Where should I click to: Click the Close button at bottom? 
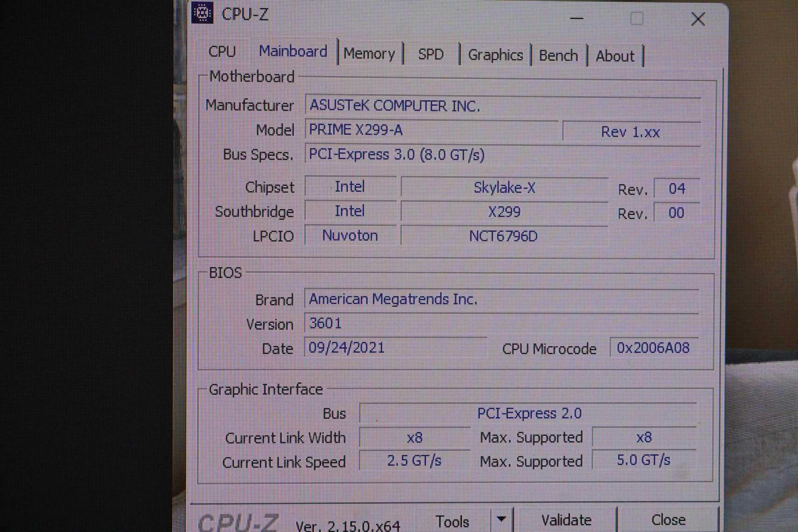point(668,520)
